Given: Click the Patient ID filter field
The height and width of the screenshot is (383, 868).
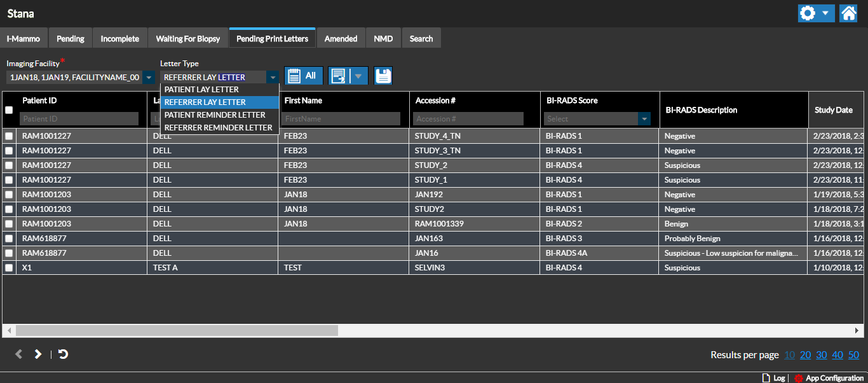Looking at the screenshot, I should [79, 119].
